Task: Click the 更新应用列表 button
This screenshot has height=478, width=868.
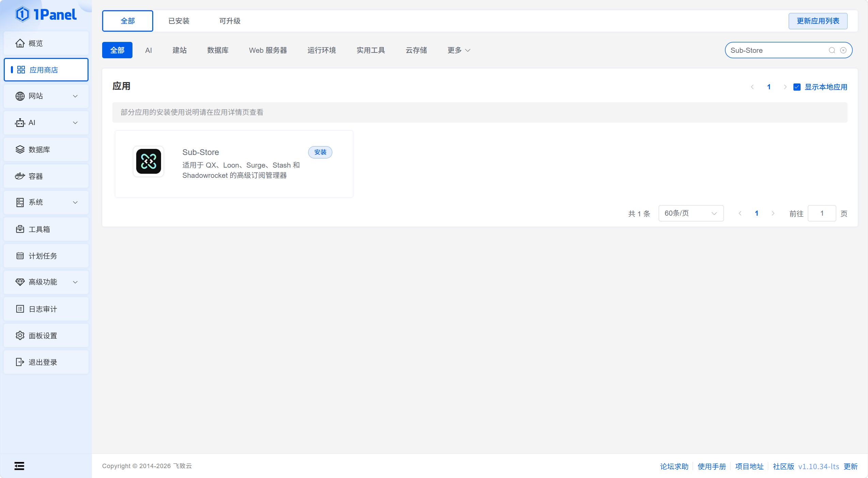Action: (818, 21)
